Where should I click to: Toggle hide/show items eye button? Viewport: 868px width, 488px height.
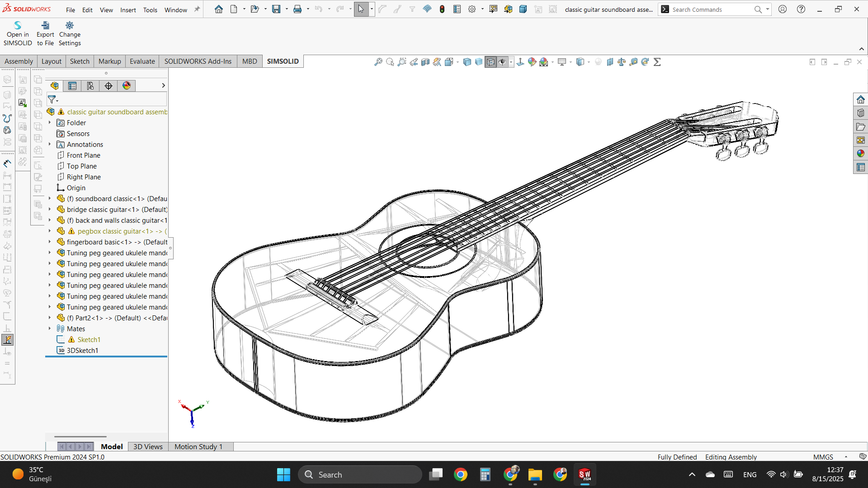502,62
